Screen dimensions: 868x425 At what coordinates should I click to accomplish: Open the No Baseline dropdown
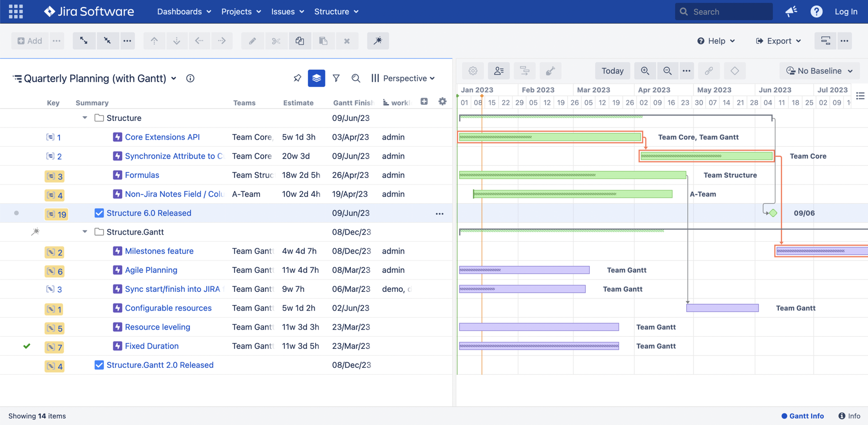point(819,71)
